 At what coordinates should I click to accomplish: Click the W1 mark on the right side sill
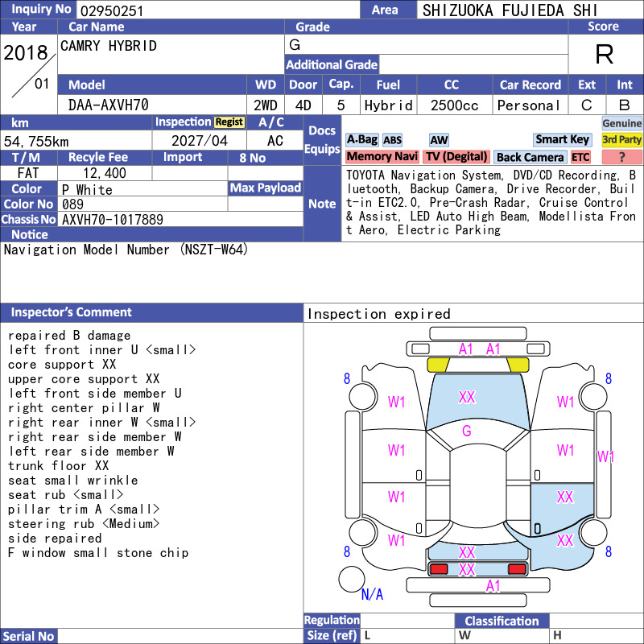pos(605,456)
